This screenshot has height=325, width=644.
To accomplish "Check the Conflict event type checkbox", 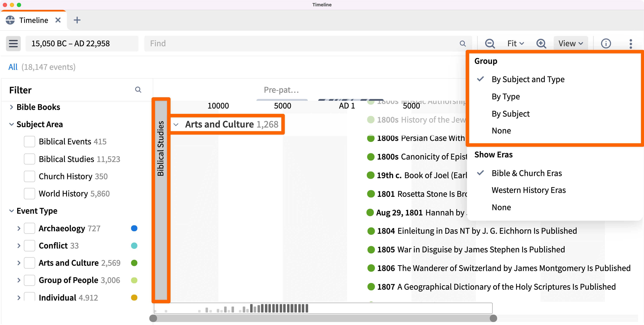I will [x=29, y=246].
